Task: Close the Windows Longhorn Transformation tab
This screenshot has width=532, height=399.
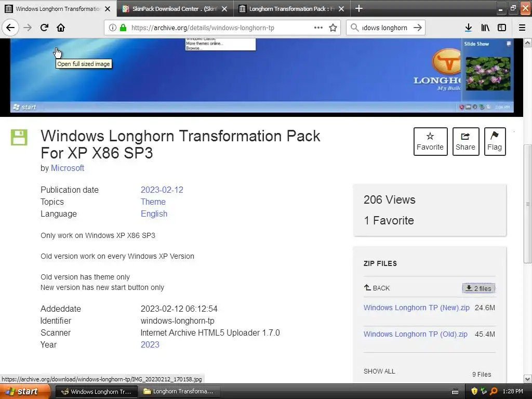Action: pos(108,9)
